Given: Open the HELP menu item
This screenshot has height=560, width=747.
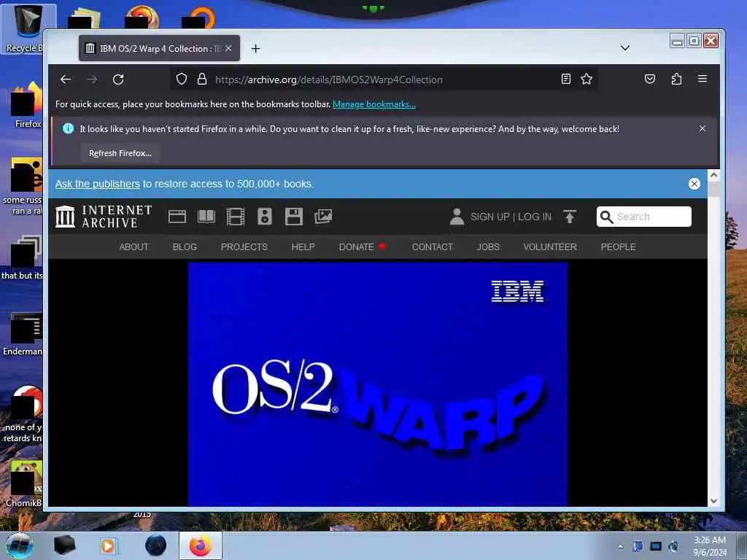Looking at the screenshot, I should 303,246.
